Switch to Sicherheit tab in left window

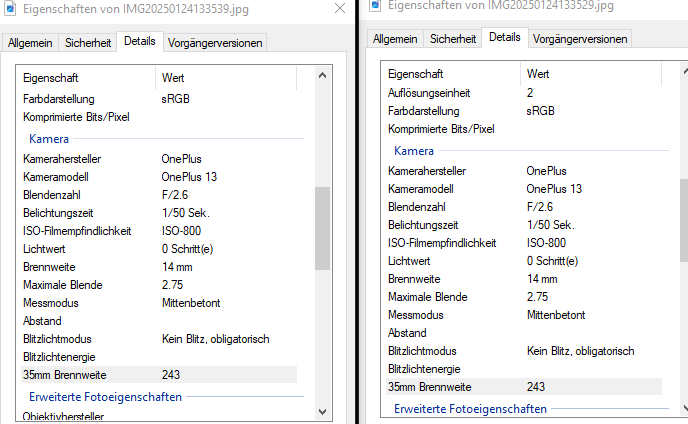[x=88, y=43]
